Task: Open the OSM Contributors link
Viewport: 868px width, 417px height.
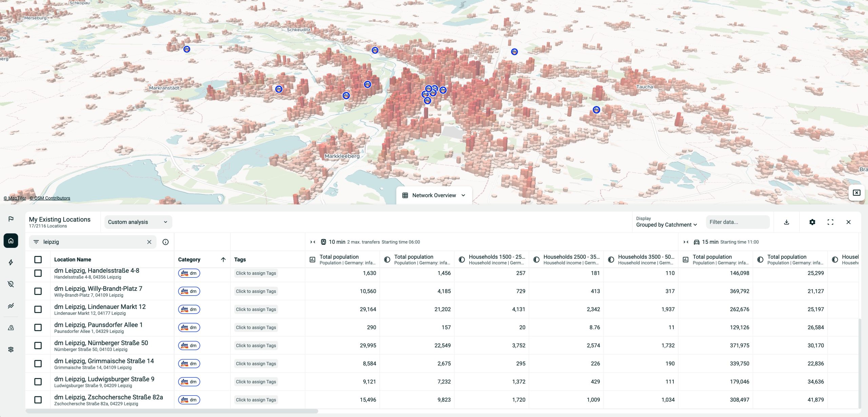Action: click(x=50, y=198)
